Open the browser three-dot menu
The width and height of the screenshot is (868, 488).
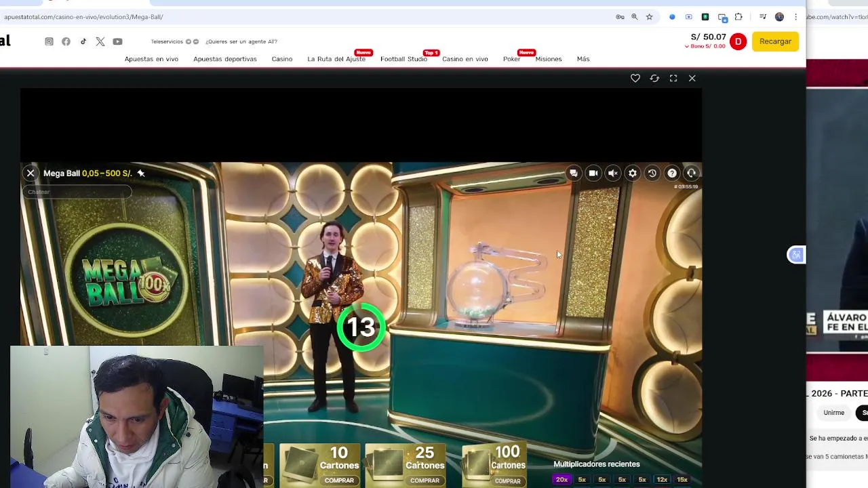tap(795, 17)
